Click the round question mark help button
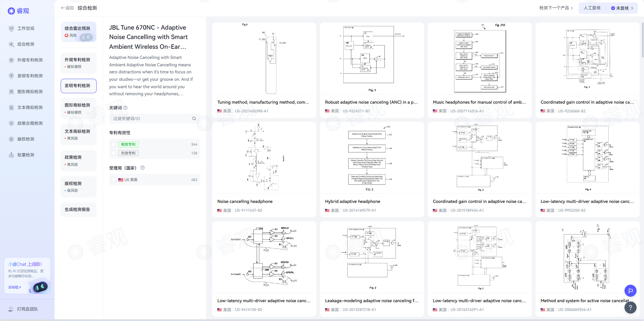Screen dimensions: 644x321 tap(630, 308)
